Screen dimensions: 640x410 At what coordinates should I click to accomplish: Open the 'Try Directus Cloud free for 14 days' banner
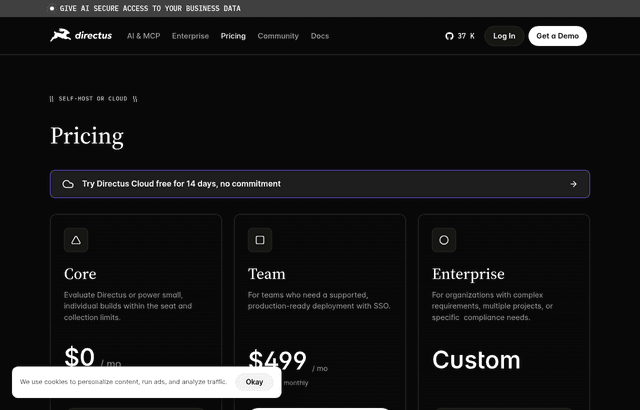(320, 184)
